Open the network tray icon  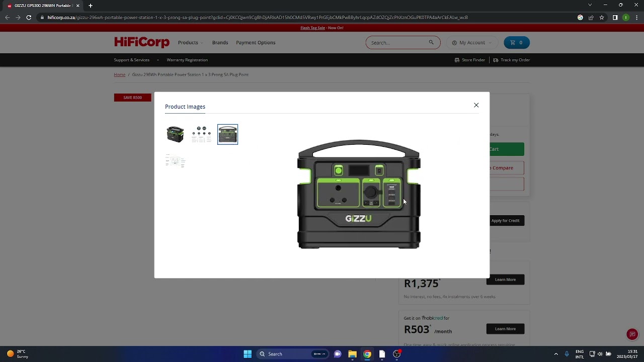592,354
